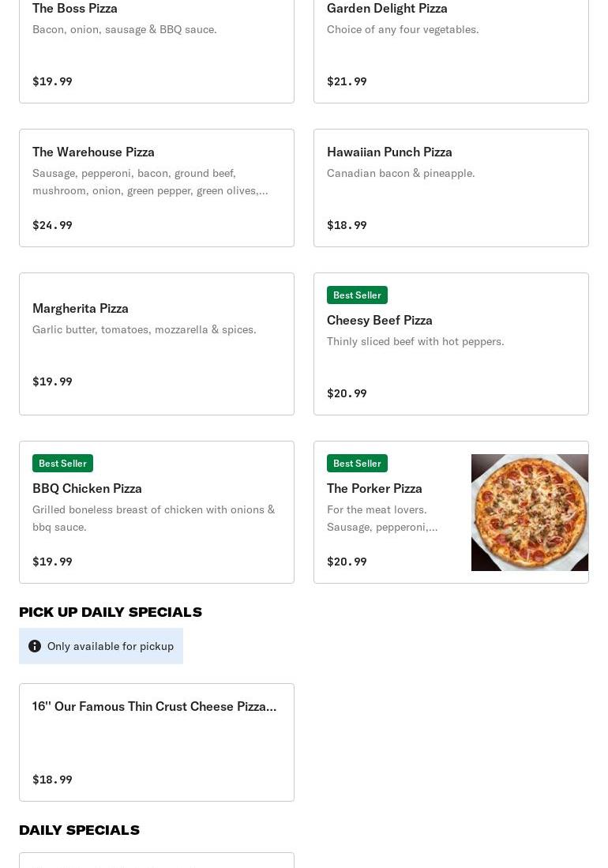The image size is (608, 868).
Task: Select BBQ Chicken Pizza title
Action: 87,488
